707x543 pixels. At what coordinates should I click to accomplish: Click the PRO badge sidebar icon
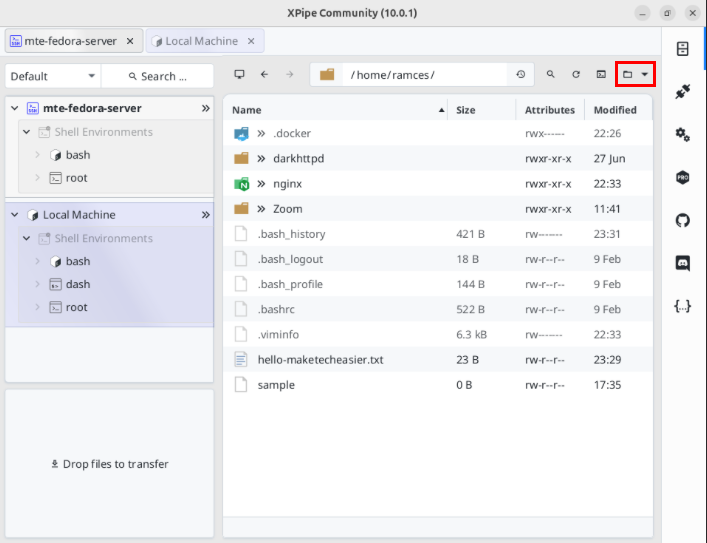point(682,177)
